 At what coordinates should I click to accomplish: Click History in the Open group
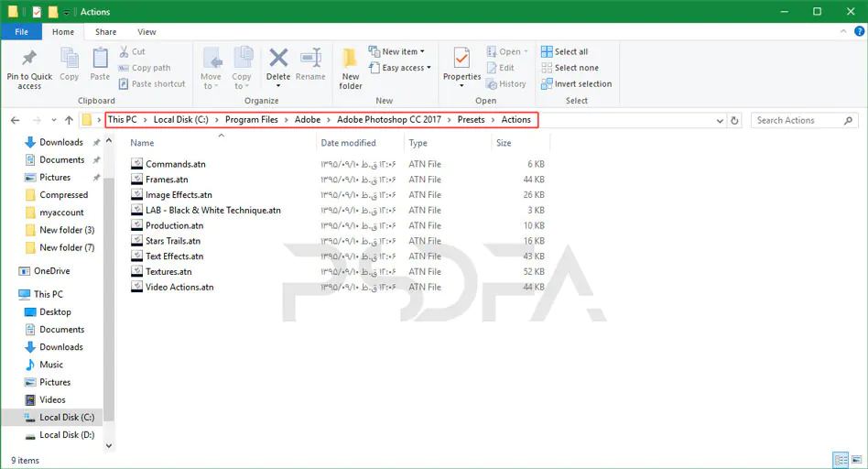point(506,83)
